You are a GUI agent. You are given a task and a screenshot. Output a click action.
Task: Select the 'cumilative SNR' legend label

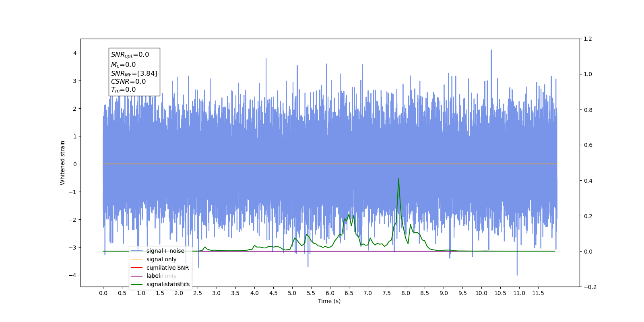pyautogui.click(x=167, y=268)
